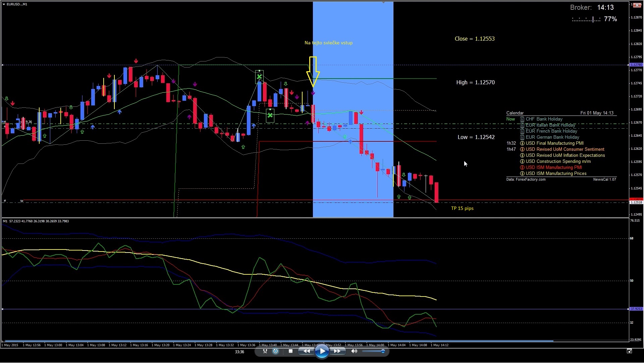644x364 pixels.
Task: Select USD ISM Manufacturing PMI calendar entry
Action: (553, 168)
